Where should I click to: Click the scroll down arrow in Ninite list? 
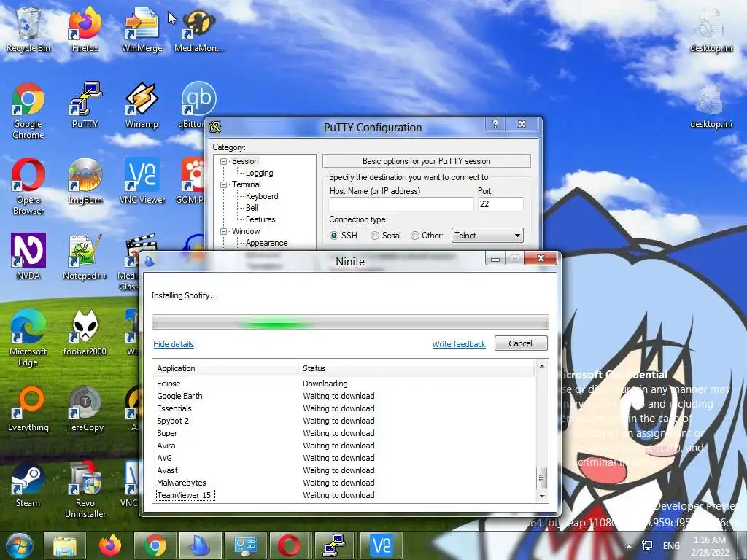[542, 496]
